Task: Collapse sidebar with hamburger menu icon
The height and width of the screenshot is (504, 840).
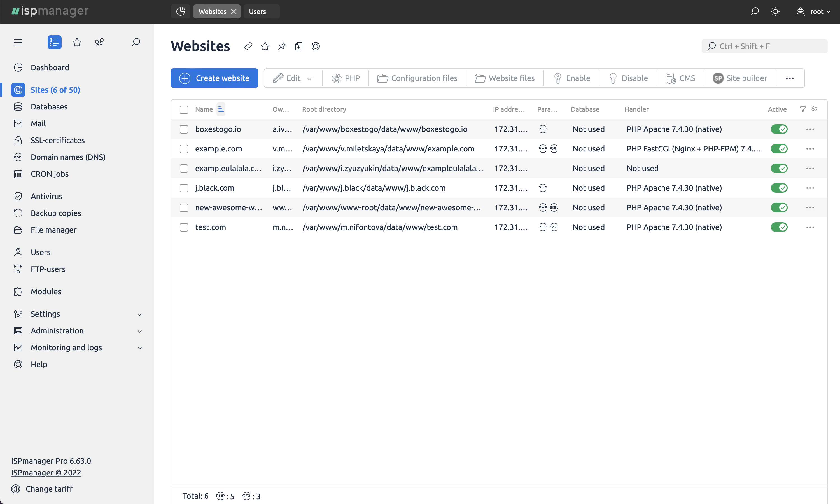Action: [x=18, y=42]
